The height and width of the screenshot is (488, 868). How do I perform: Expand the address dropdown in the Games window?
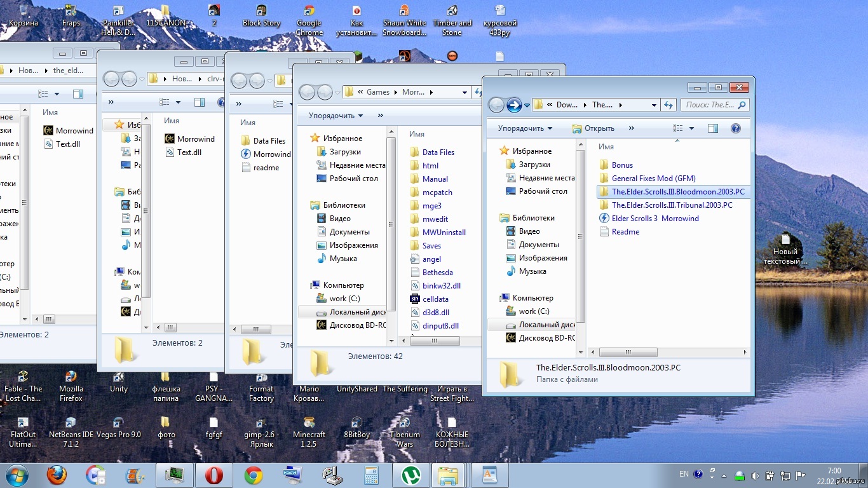click(x=465, y=93)
